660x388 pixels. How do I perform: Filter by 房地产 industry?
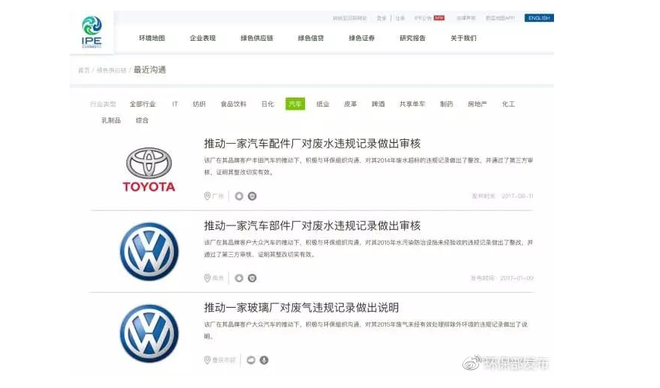coord(477,104)
